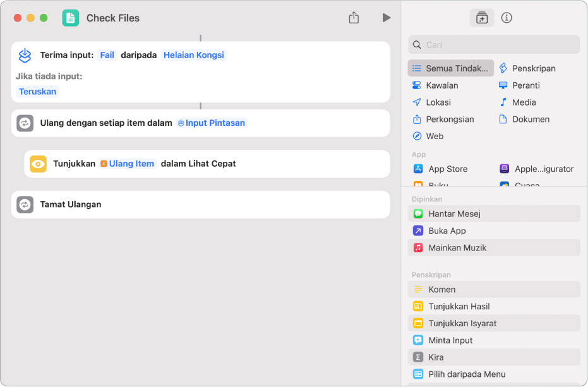Add the Buka App action
The height and width of the screenshot is (387, 588).
tap(494, 230)
